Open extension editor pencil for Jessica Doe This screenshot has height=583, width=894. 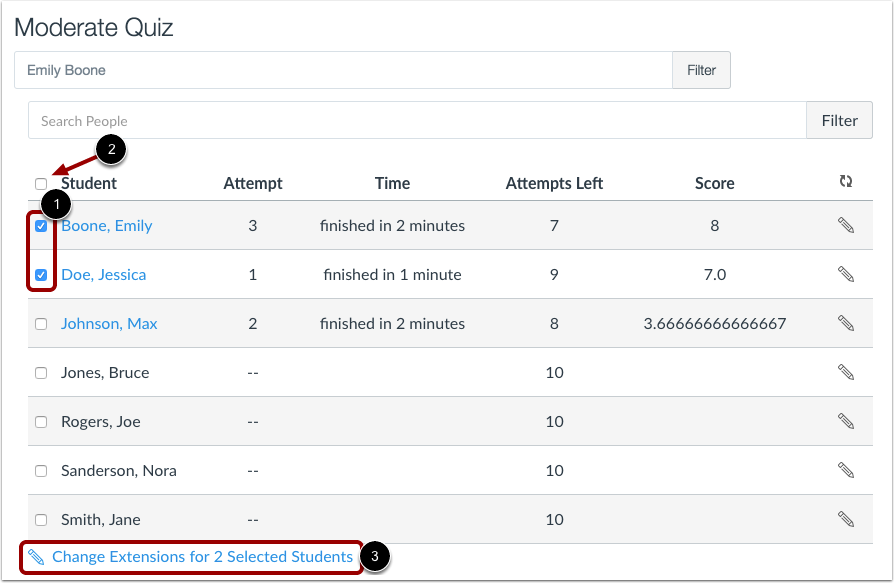pos(846,274)
